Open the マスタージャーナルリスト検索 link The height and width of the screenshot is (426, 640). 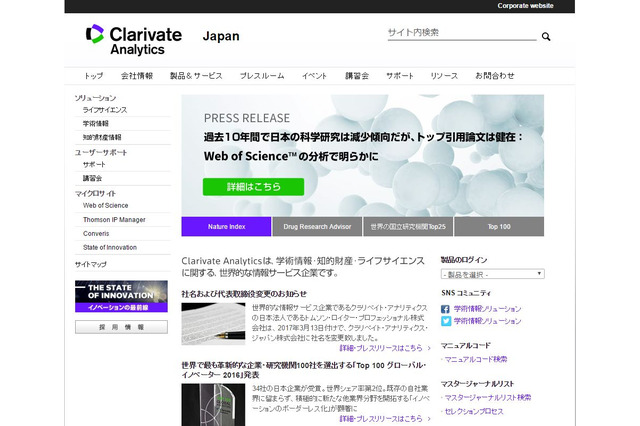tap(488, 397)
